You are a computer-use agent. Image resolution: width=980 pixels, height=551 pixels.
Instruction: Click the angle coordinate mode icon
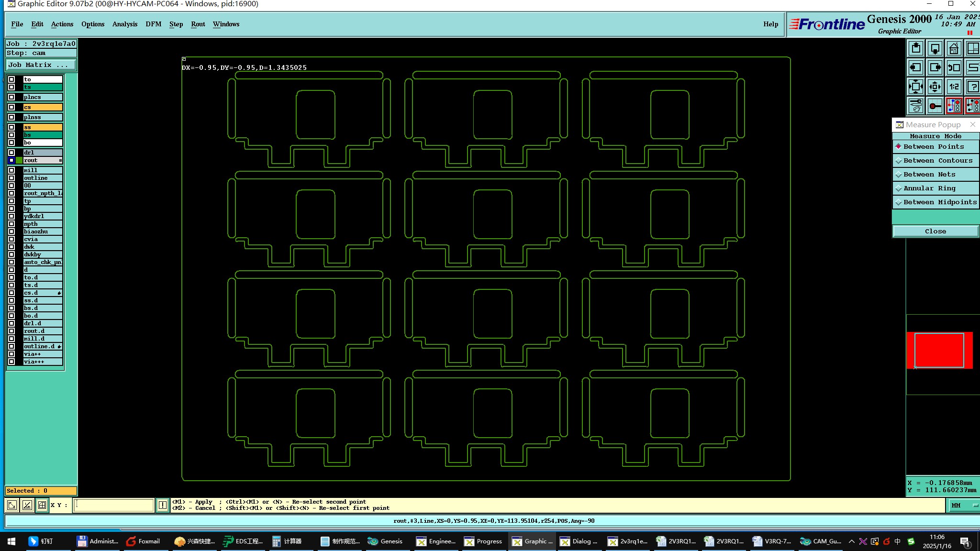pyautogui.click(x=27, y=505)
